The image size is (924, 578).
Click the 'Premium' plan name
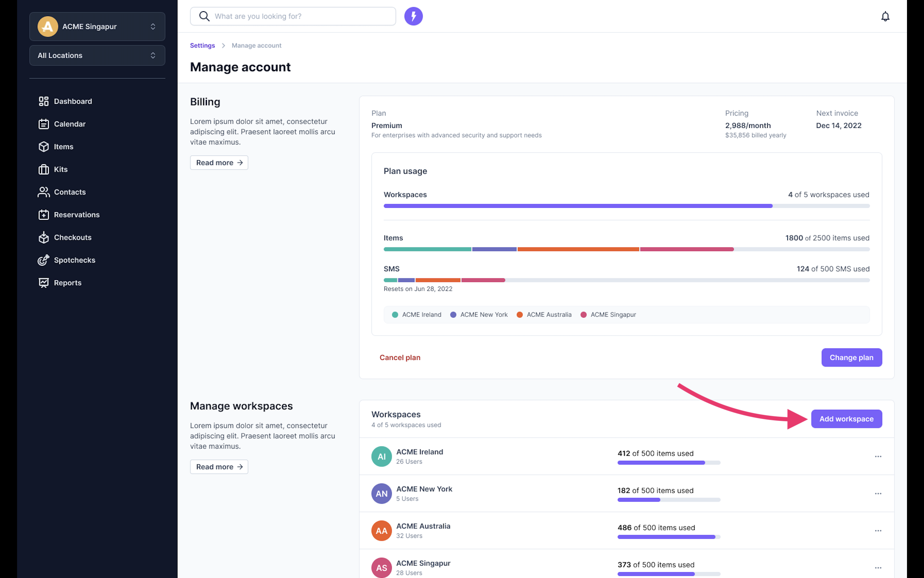386,125
